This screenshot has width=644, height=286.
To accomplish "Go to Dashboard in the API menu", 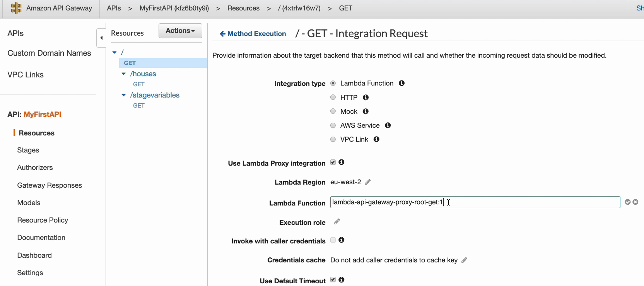I will coord(34,255).
